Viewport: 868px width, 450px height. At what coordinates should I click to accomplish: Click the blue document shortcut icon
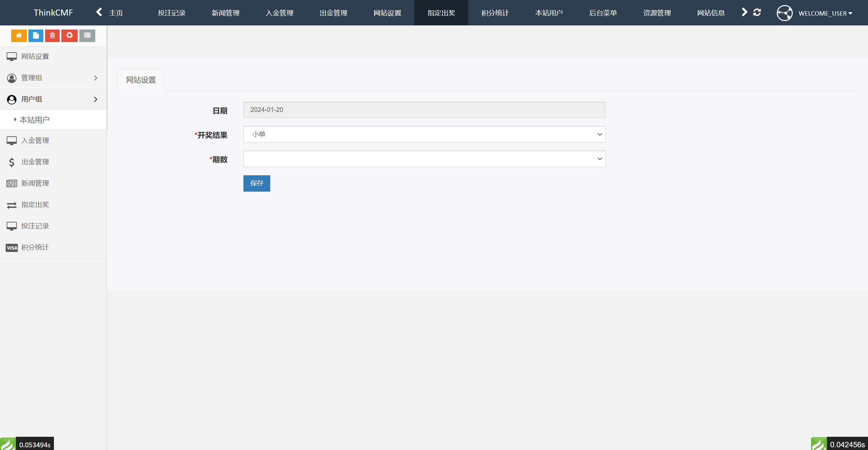tap(36, 36)
